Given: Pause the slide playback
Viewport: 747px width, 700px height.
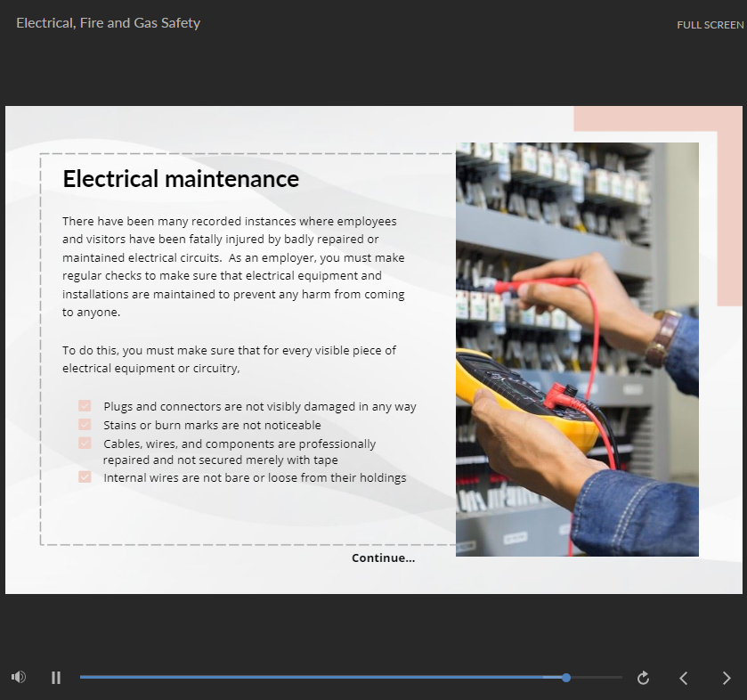Looking at the screenshot, I should click(x=56, y=678).
